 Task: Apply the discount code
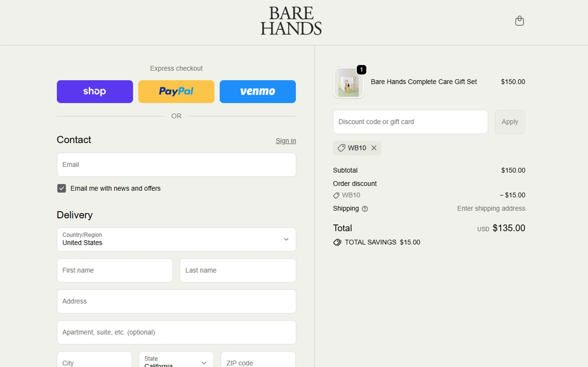click(510, 122)
